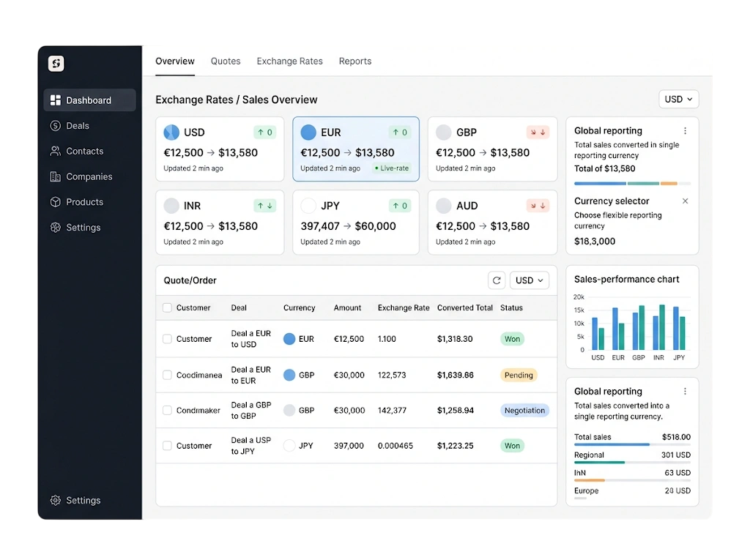Screen dimensions: 750x560
Task: Click the Won status in the EUR row
Action: coord(512,339)
